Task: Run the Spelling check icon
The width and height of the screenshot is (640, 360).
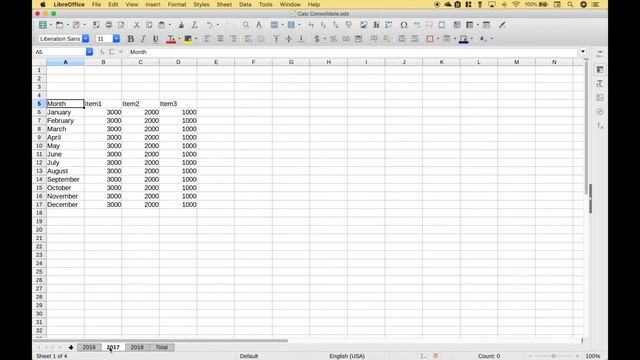Action: [259, 25]
